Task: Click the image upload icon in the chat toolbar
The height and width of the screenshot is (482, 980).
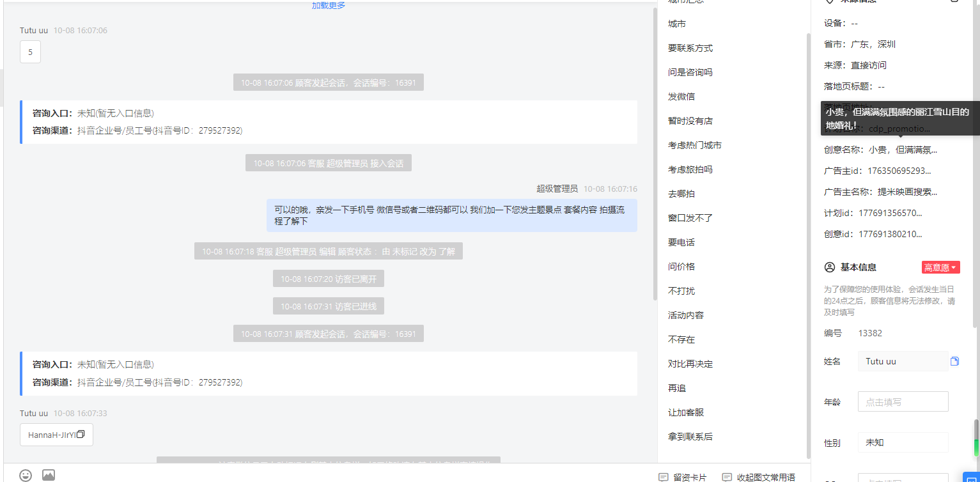Action: point(49,475)
